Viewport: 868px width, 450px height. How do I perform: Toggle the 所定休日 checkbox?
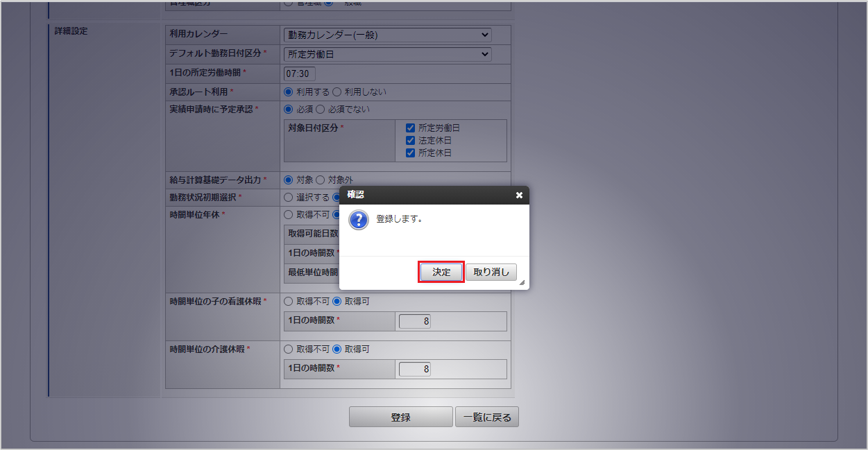click(411, 153)
